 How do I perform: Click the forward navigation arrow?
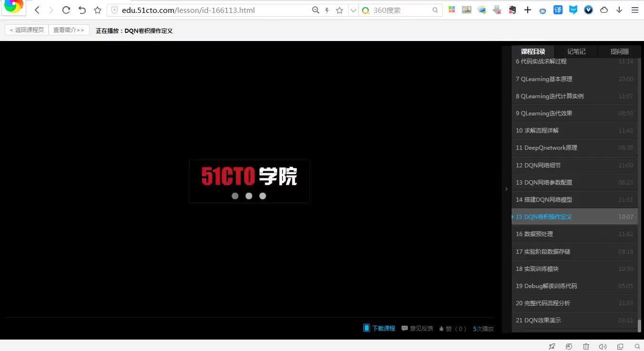[51, 10]
